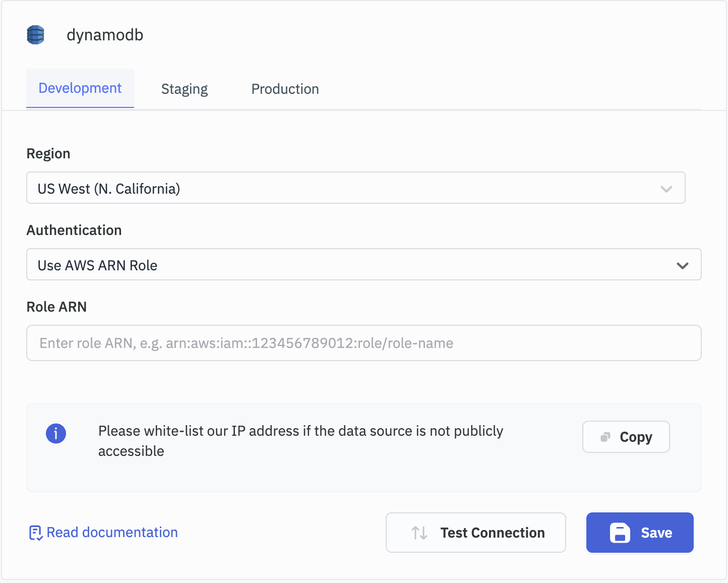Click the copy icon inside Copy button
The image size is (728, 583).
[605, 437]
